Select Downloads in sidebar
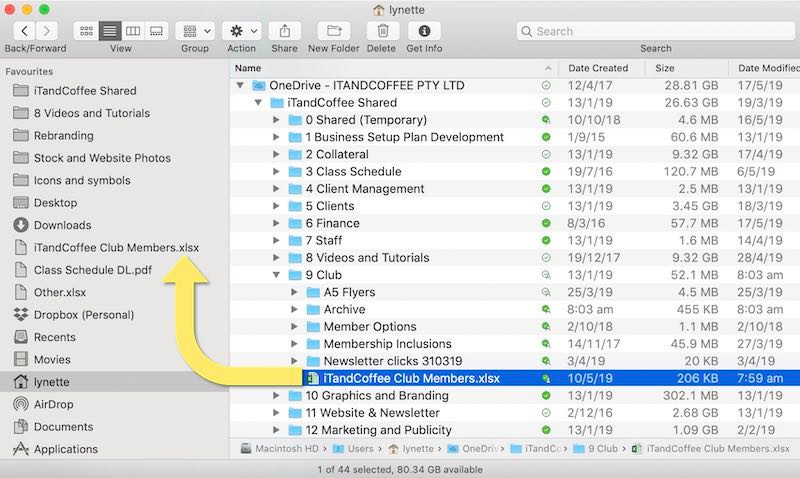The width and height of the screenshot is (800, 478). point(62,225)
